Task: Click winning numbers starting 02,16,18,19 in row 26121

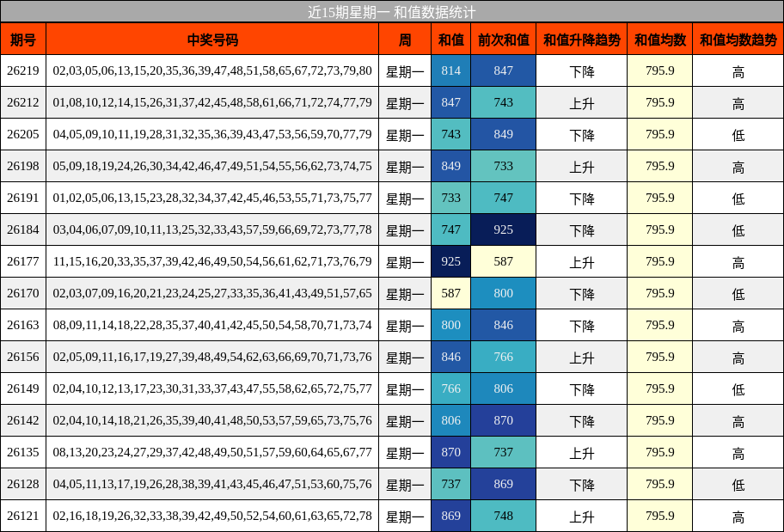Action: tap(212, 516)
